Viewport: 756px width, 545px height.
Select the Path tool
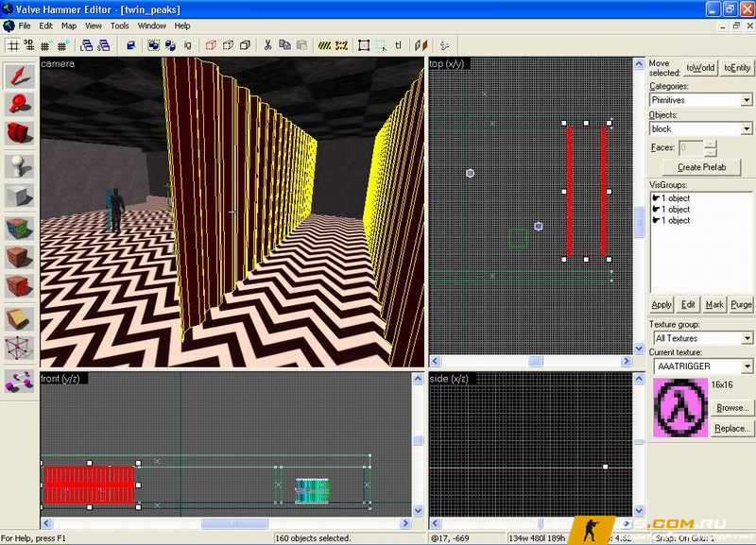(19, 381)
